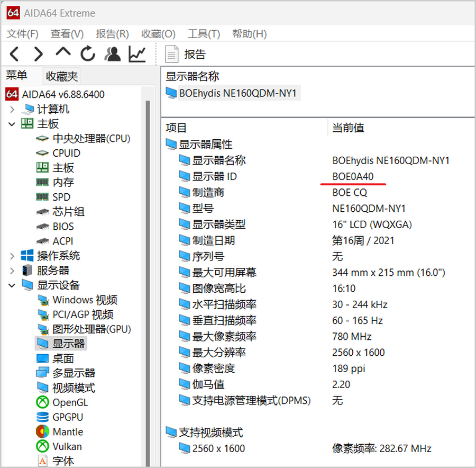Open the SPD tree item
This screenshot has height=468, width=476.
pyautogui.click(x=53, y=197)
